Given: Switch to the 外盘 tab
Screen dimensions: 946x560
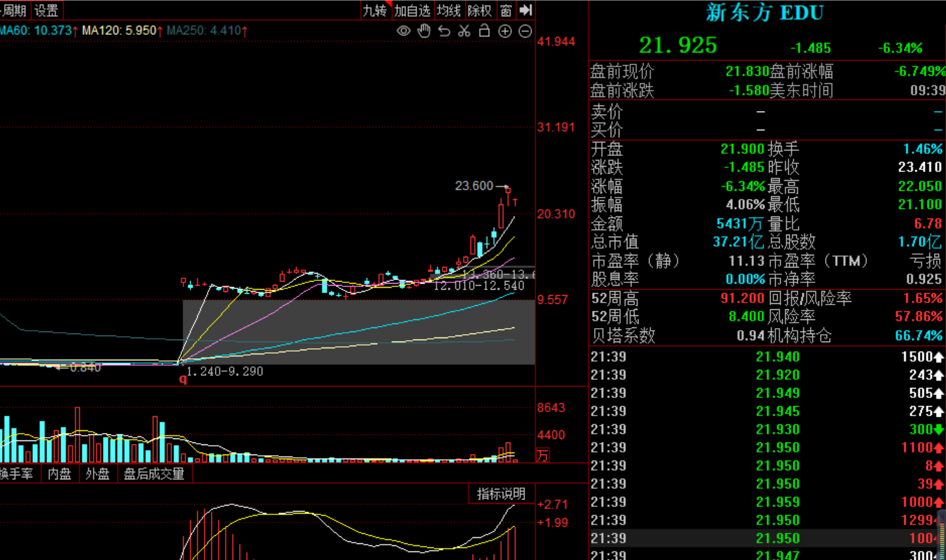Looking at the screenshot, I should (x=97, y=474).
